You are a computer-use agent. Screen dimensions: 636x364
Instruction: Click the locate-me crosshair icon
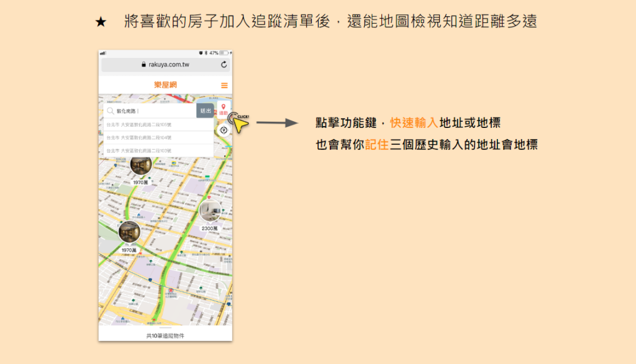click(224, 130)
